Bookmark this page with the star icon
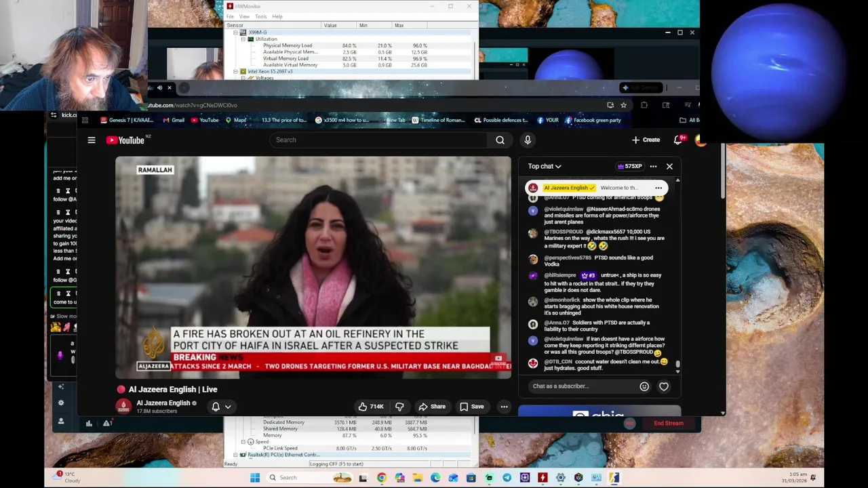This screenshot has height=488, width=868. pos(623,105)
